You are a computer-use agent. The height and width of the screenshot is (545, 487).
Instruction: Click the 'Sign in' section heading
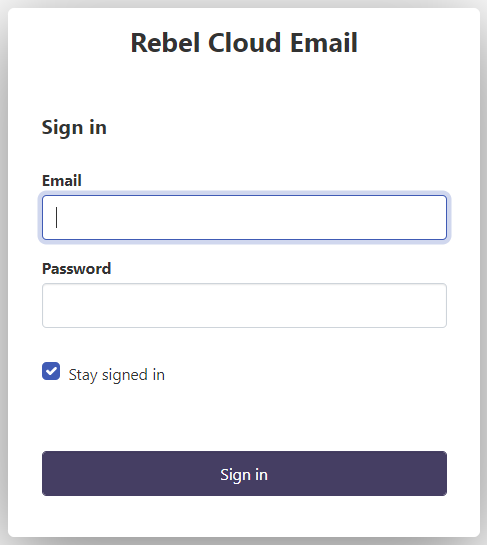(74, 128)
